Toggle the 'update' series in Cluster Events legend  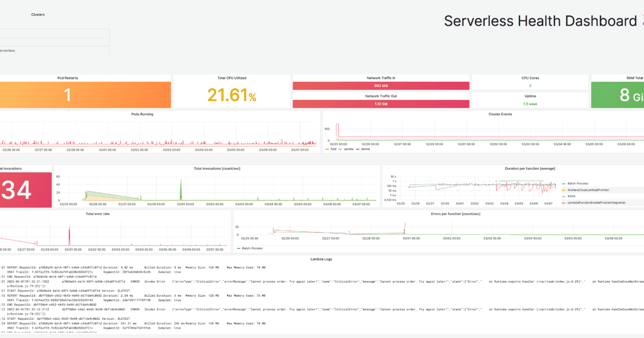[349, 149]
